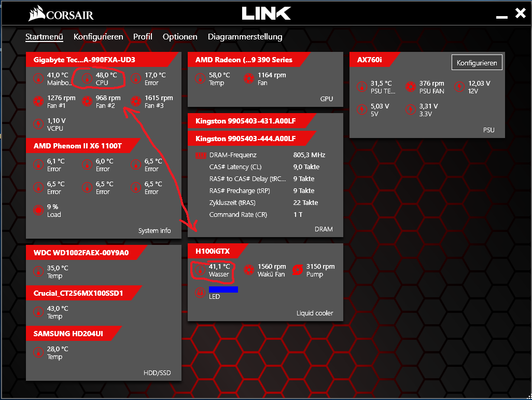Viewport: 532px width, 400px height.
Task: Pick the blue LED color swatch
Action: [x=223, y=289]
